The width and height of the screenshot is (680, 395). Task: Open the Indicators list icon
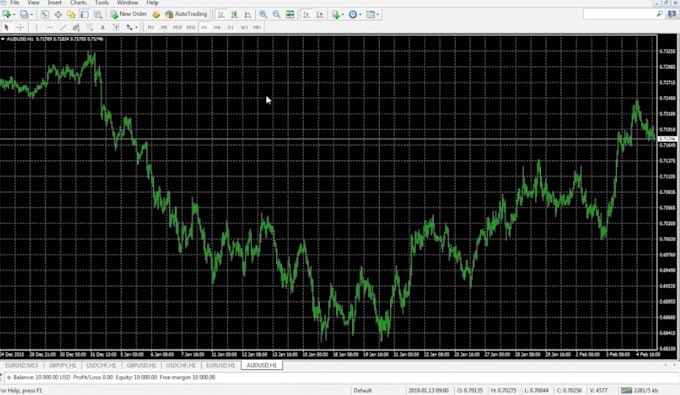click(336, 14)
